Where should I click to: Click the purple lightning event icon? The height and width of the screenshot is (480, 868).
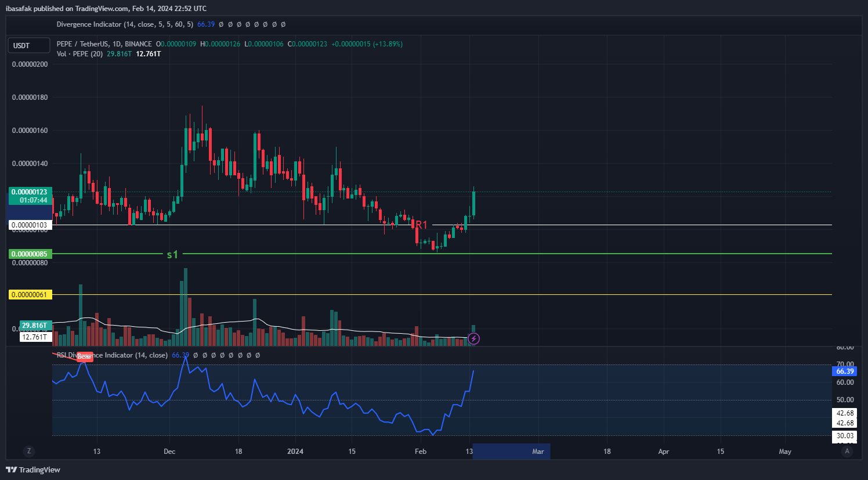tap(473, 338)
